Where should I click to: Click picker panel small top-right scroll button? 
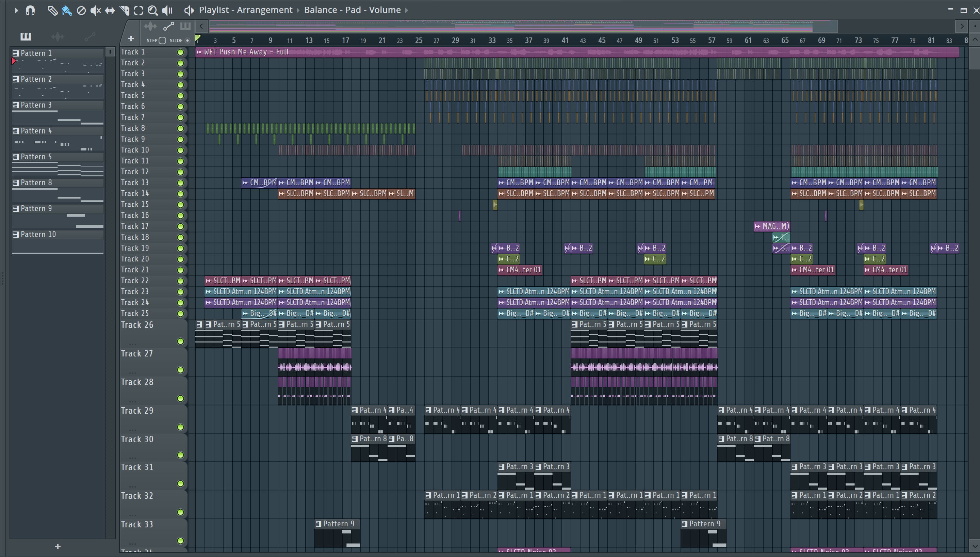coord(110,51)
